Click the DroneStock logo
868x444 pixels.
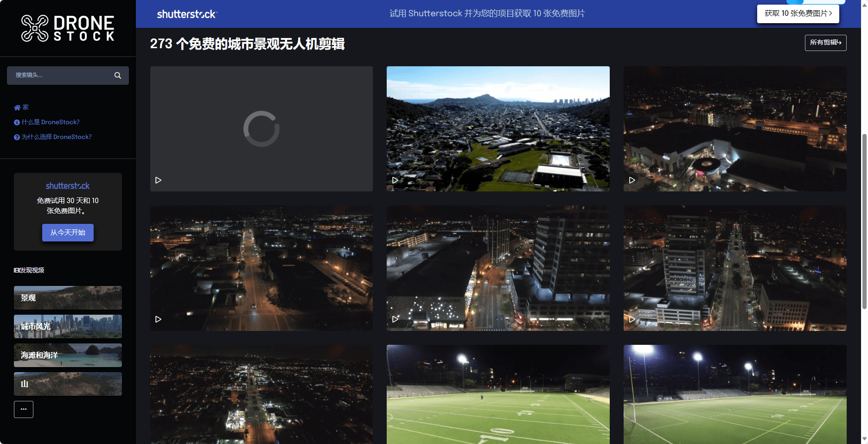pos(68,28)
